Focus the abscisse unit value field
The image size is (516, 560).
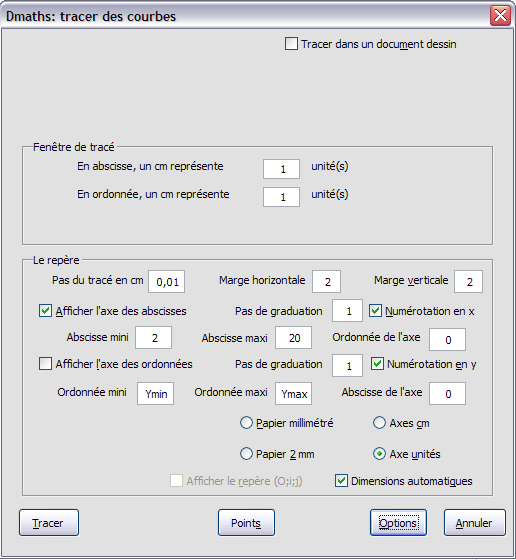click(x=281, y=169)
